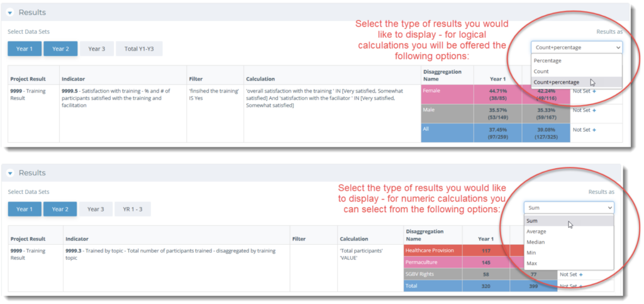Image resolution: width=644 pixels, height=304 pixels.
Task: Open the Sum results dropdown
Action: 569,208
